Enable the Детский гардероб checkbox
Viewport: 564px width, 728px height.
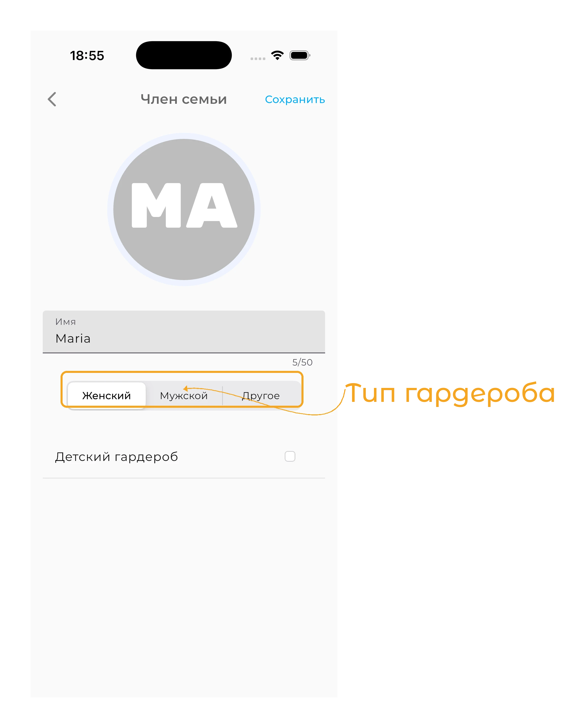(290, 456)
